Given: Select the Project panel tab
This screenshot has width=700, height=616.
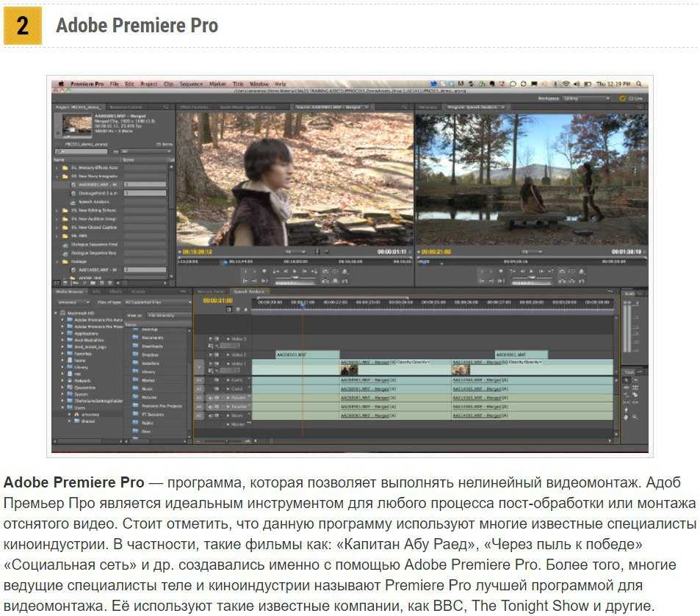Looking at the screenshot, I should (x=79, y=107).
